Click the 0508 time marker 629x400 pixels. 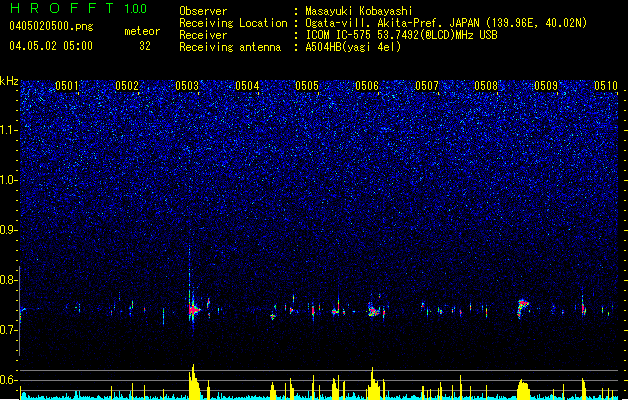[x=486, y=86]
